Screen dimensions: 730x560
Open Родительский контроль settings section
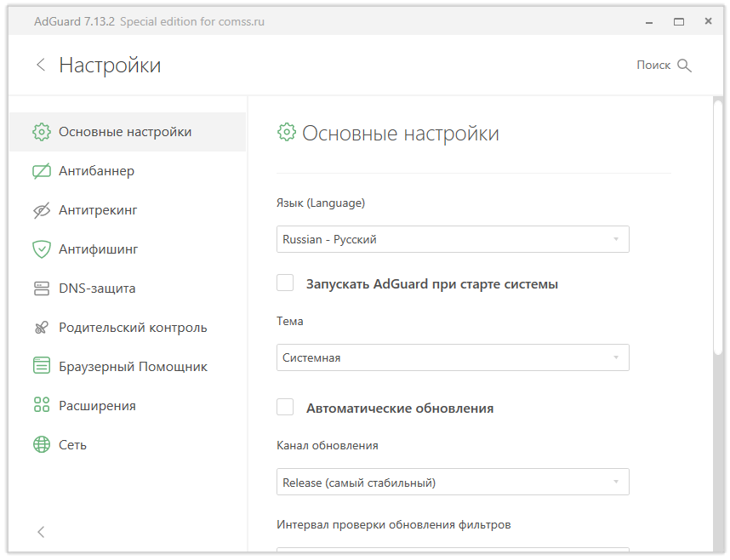pyautogui.click(x=128, y=328)
